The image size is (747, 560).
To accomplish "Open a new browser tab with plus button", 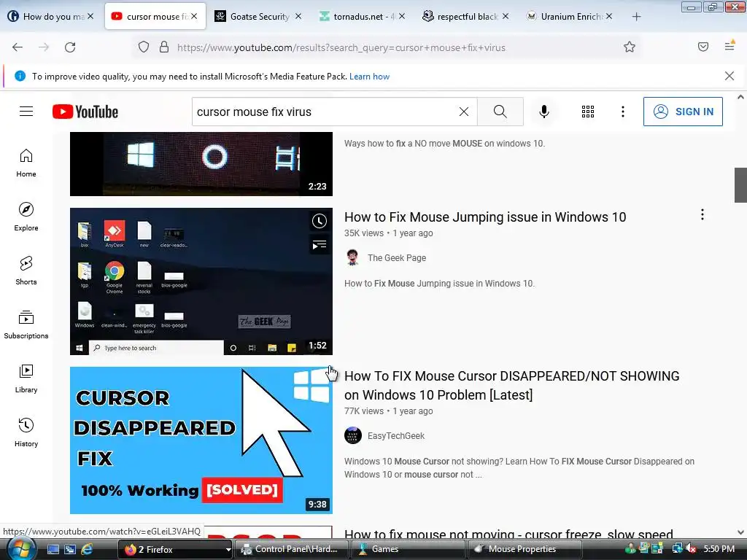I will coord(636,17).
